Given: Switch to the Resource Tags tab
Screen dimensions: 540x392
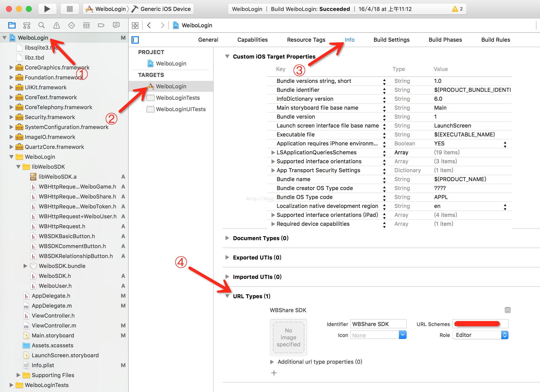Looking at the screenshot, I should [x=306, y=40].
